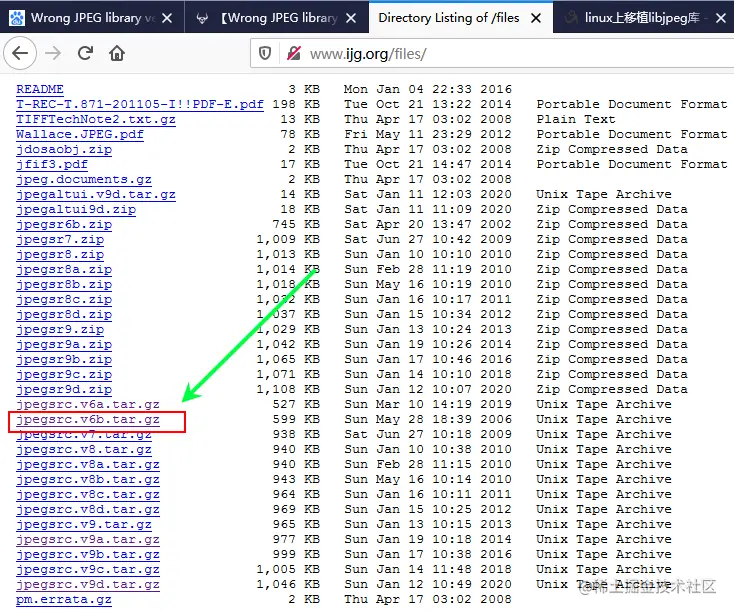Select the date Sat Apr 20 13:47 2002
The image size is (734, 613).
click(428, 224)
